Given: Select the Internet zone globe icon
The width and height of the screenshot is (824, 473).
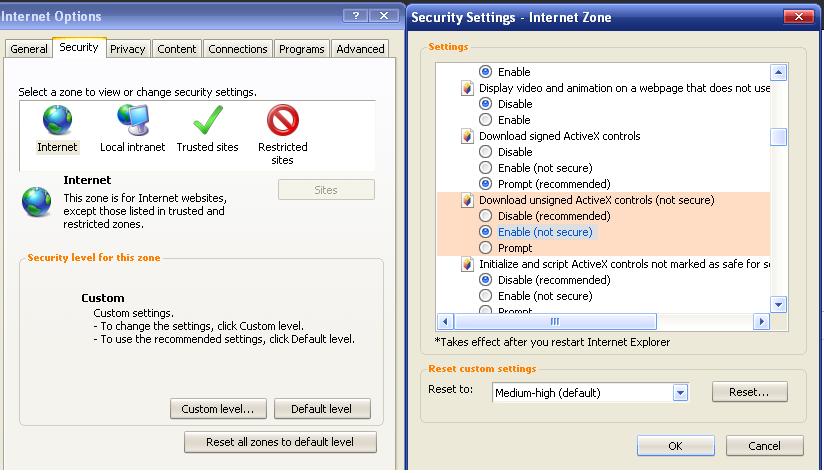Looking at the screenshot, I should (57, 121).
